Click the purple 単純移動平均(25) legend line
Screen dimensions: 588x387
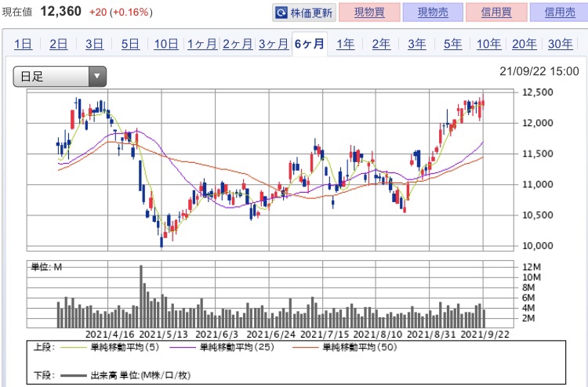click(183, 347)
